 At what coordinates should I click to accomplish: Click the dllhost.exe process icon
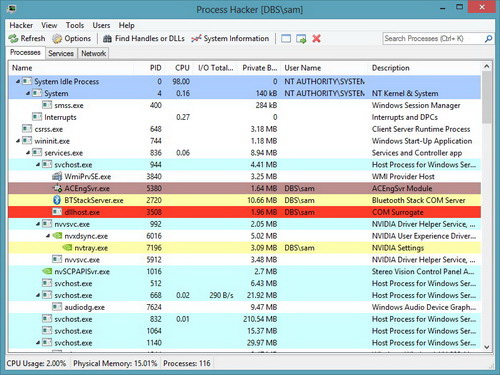click(57, 212)
